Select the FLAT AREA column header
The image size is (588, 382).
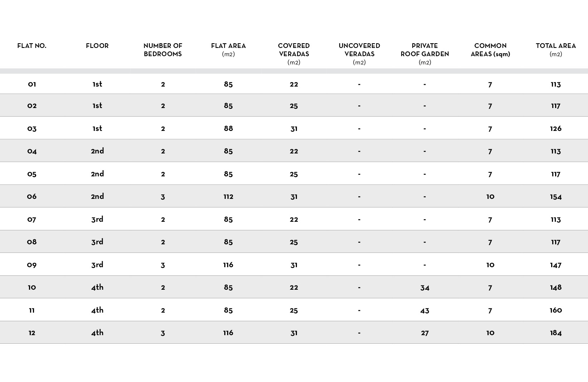[228, 49]
